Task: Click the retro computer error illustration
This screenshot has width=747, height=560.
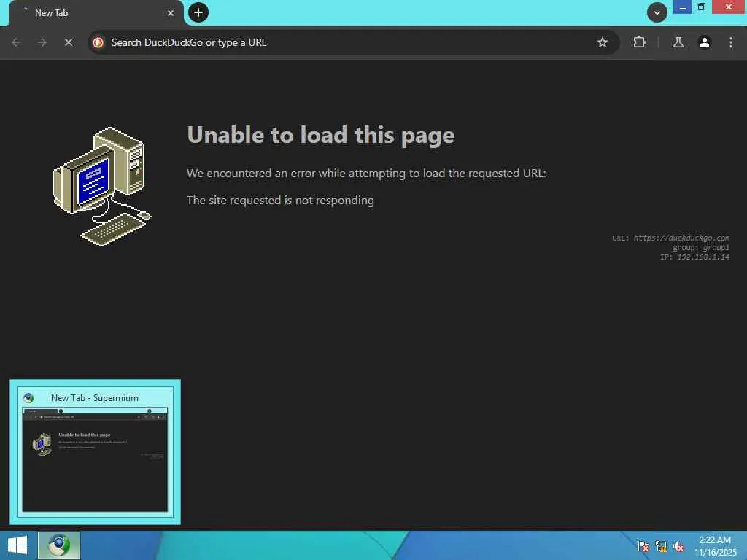Action: point(101,187)
